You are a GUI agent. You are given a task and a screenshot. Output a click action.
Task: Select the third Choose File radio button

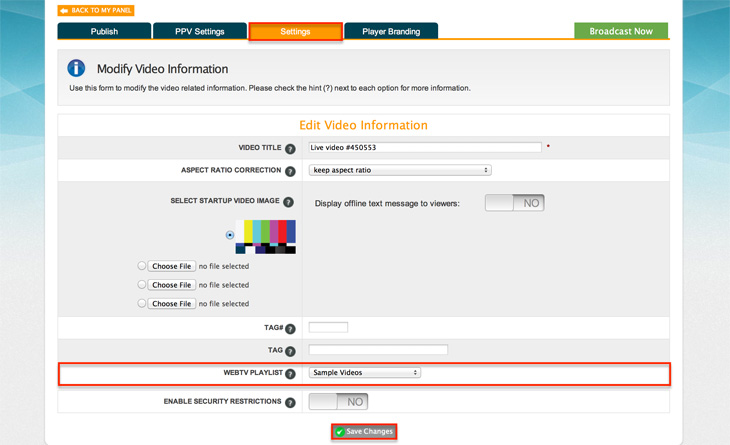coord(142,303)
